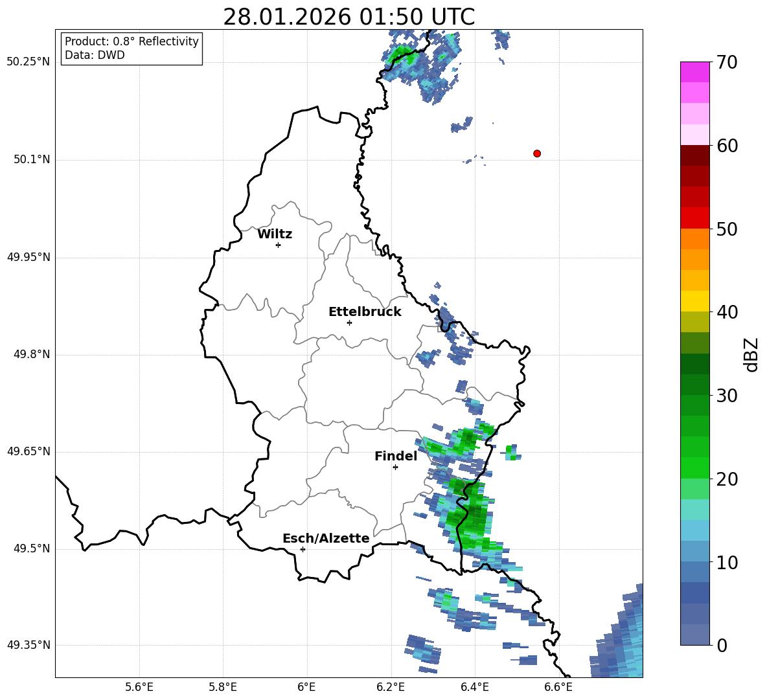Click the Product: 0.8° Reflectivity text
767x700 pixels.
[x=132, y=41]
